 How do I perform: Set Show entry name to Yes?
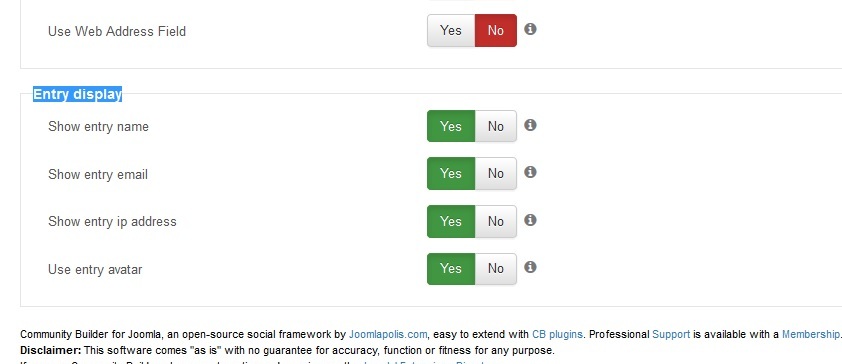coord(451,126)
